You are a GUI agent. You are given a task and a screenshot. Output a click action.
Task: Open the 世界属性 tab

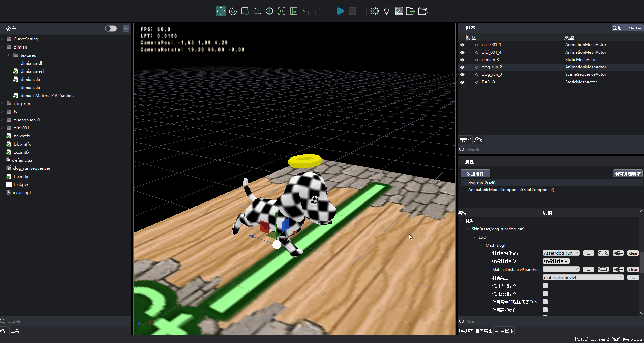pos(484,331)
